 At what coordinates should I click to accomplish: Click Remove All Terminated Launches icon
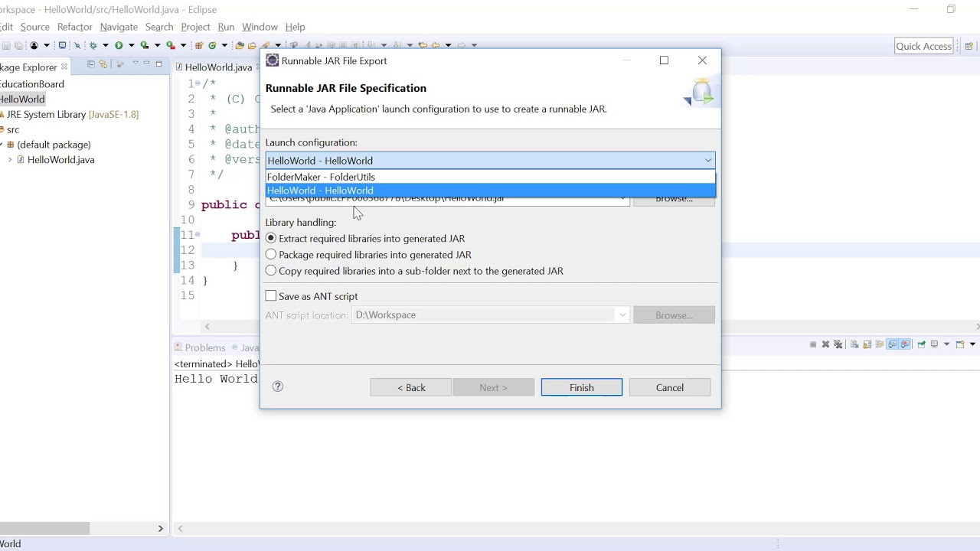click(838, 344)
